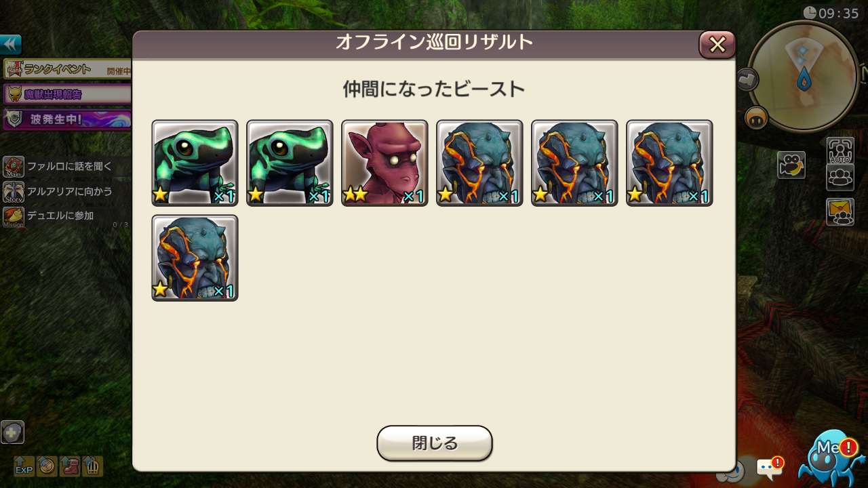The image size is (868, 488).
Task: Open the mail and party invite icon
Action: pyautogui.click(x=840, y=211)
